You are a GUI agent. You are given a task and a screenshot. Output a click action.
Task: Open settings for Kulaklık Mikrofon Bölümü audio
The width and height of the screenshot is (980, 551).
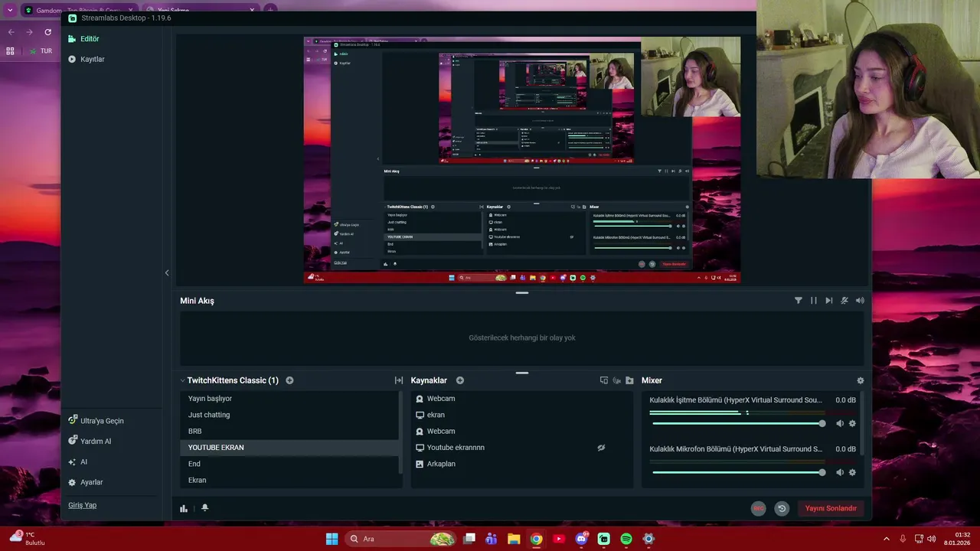click(x=852, y=473)
